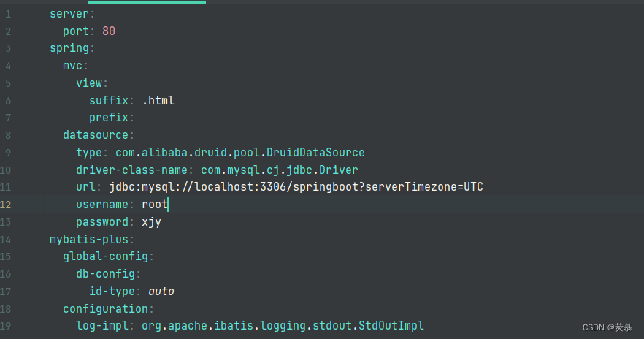Image resolution: width=644 pixels, height=339 pixels.
Task: Click line number 19 in the gutter
Action: [x=5, y=327]
